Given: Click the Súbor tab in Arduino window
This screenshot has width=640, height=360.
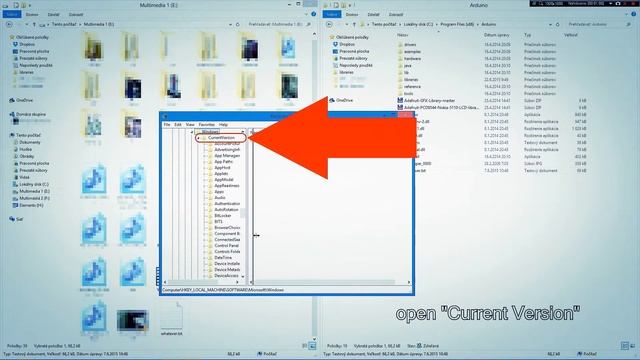Looking at the screenshot, I should click(x=331, y=14).
